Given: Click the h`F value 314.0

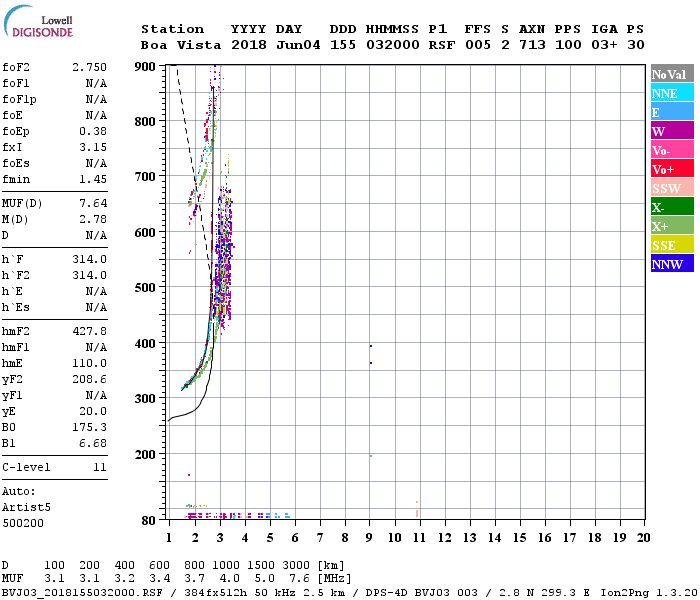Looking at the screenshot, I should pos(89,259).
